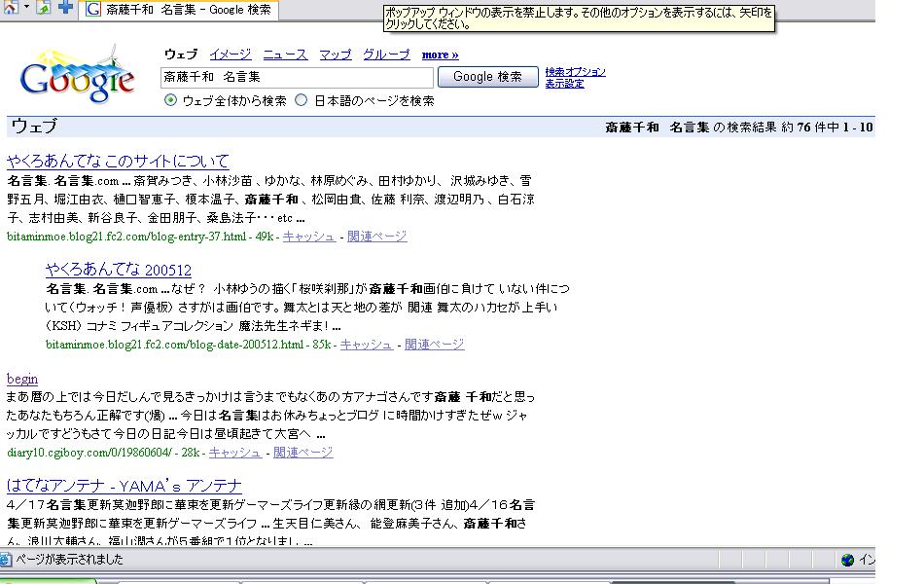This screenshot has width=924, height=584.
Task: Open キャッシュ for blog-entry-37 result
Action: click(x=308, y=237)
